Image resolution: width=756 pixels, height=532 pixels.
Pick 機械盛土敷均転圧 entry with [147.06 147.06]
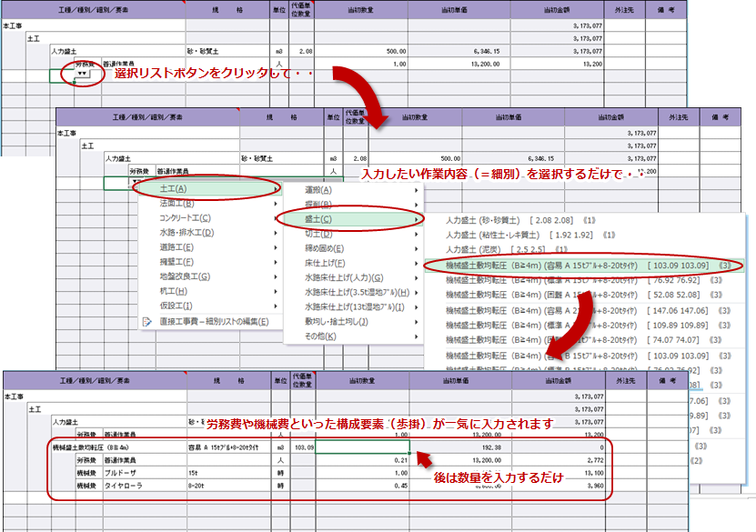click(x=589, y=311)
